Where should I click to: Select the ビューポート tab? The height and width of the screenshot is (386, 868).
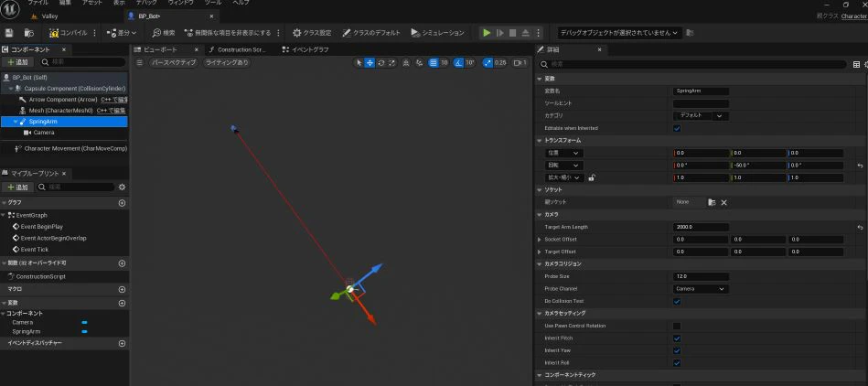pos(161,49)
